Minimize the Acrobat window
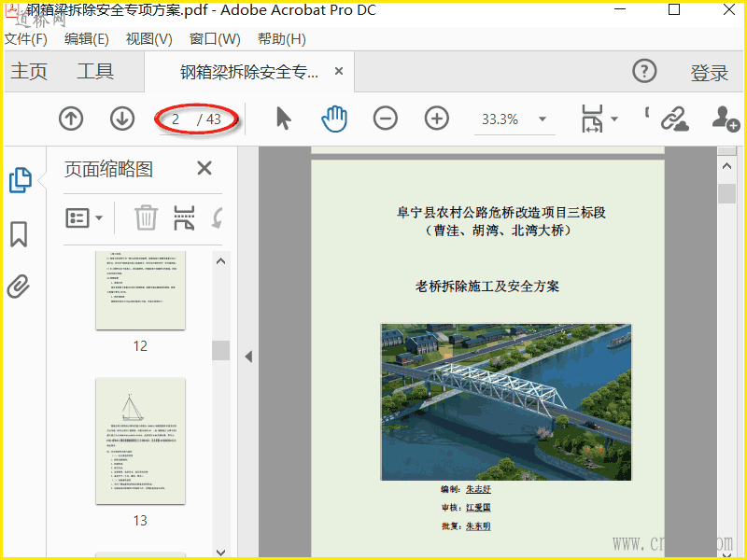 pyautogui.click(x=620, y=9)
